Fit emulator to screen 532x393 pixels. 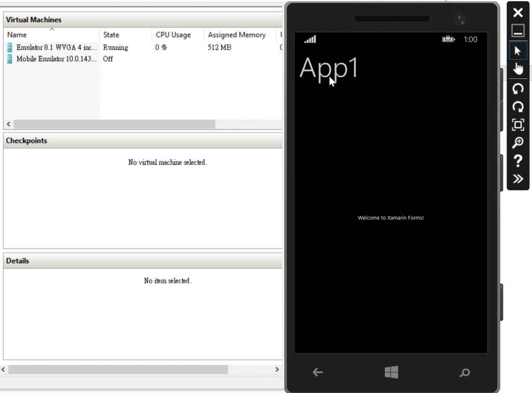coord(518,125)
